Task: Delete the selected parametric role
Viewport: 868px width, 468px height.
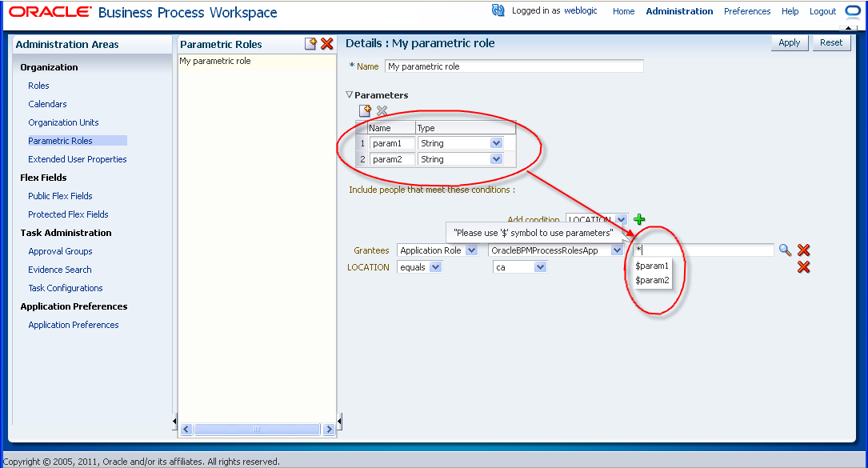Action: pyautogui.click(x=327, y=44)
